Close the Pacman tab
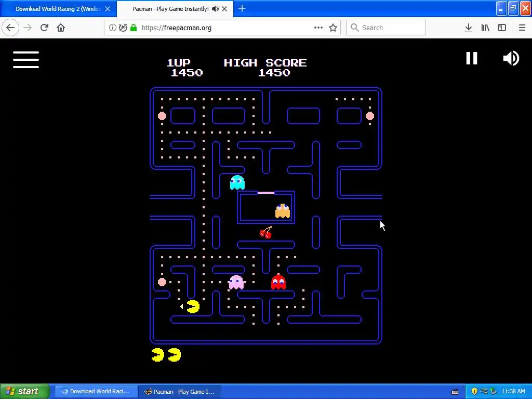532x399 pixels. pos(224,9)
